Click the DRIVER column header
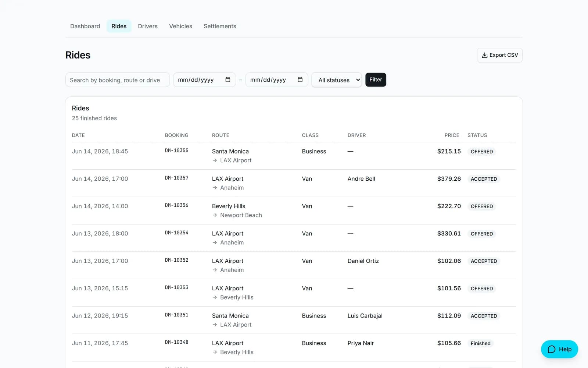Viewport: 588px width, 368px height. pyautogui.click(x=356, y=135)
